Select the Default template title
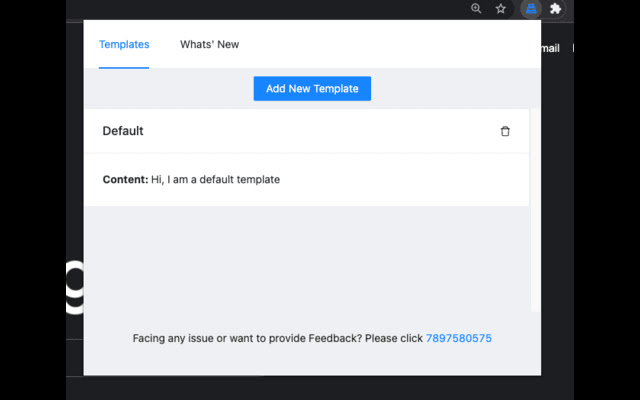Image resolution: width=640 pixels, height=400 pixels. point(123,131)
